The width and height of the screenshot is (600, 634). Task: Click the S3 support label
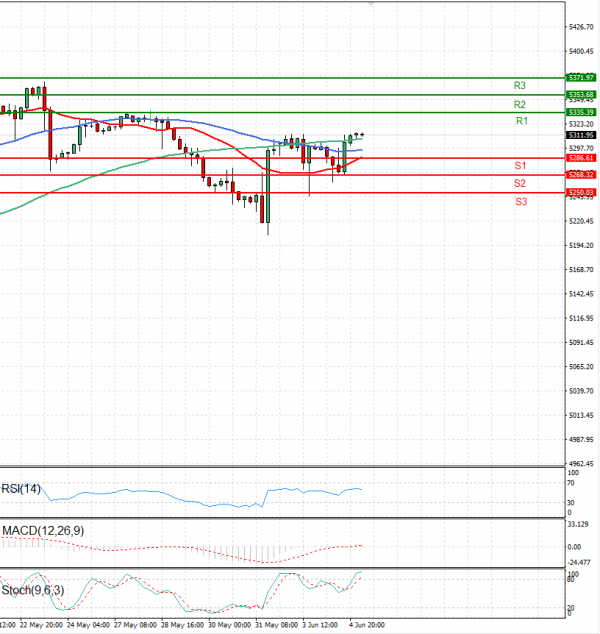tap(521, 202)
